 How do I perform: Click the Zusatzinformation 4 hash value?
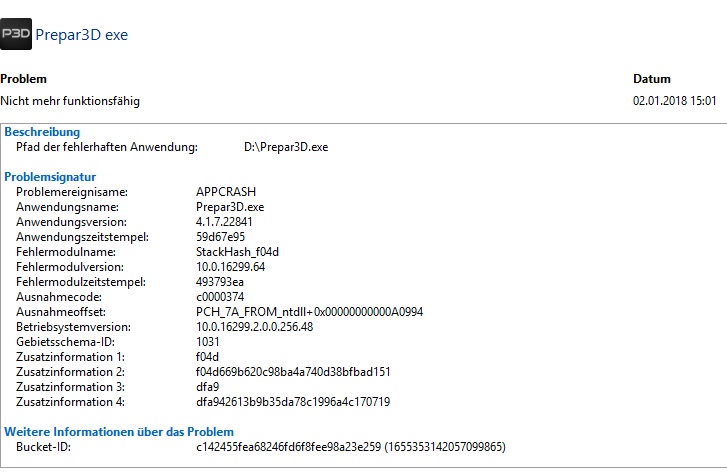(x=293, y=402)
